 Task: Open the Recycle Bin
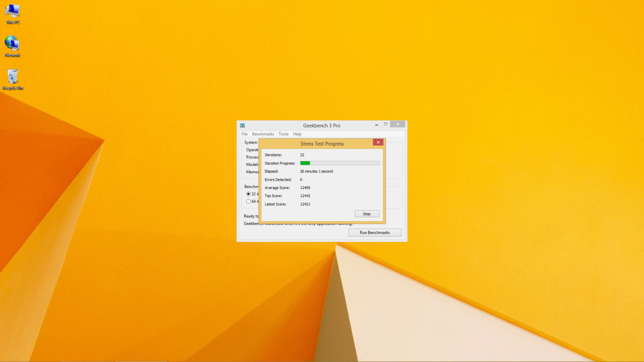pyautogui.click(x=13, y=76)
